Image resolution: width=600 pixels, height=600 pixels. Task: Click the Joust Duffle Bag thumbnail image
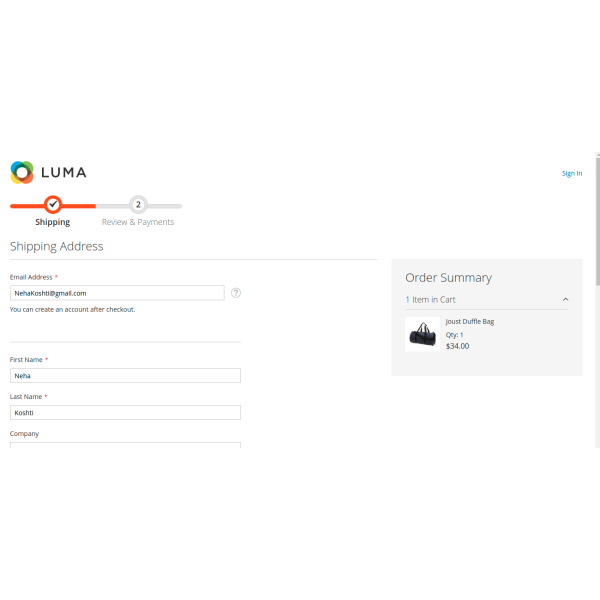[422, 334]
